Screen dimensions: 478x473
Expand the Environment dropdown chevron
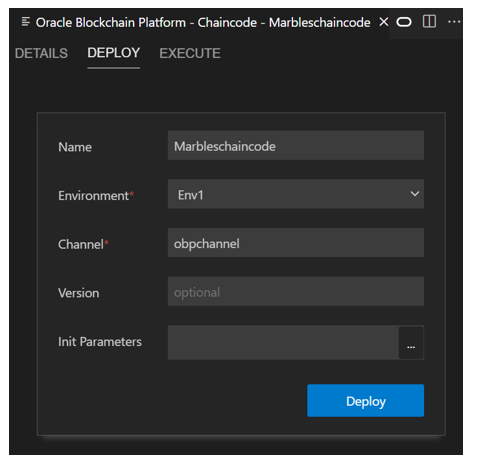point(415,194)
